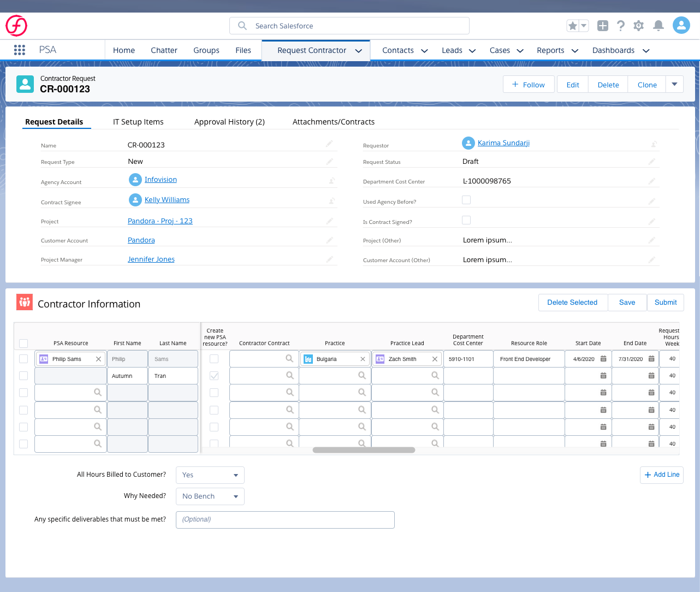Open the user profile avatar
The height and width of the screenshot is (592, 700).
681,25
